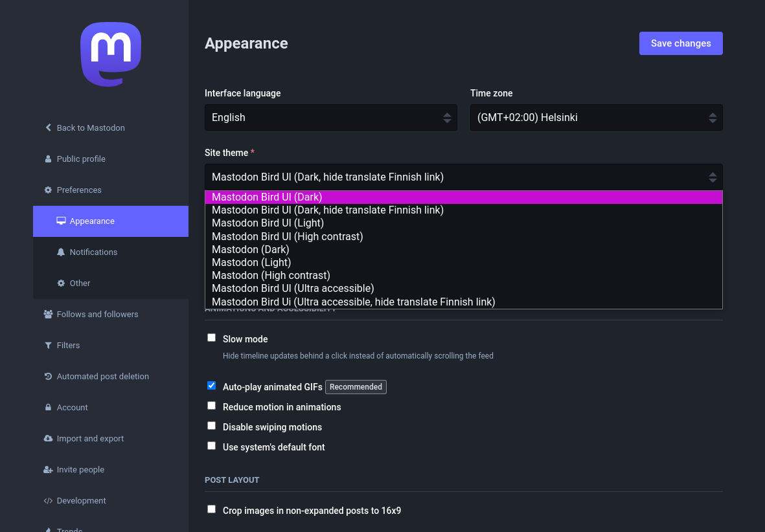Click the padlock icon next to Account
Screen dimensions: 765x532
[48, 407]
